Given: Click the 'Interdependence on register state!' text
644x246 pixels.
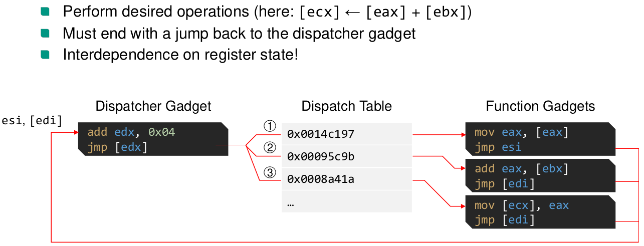Looking at the screenshot, I should tap(180, 54).
